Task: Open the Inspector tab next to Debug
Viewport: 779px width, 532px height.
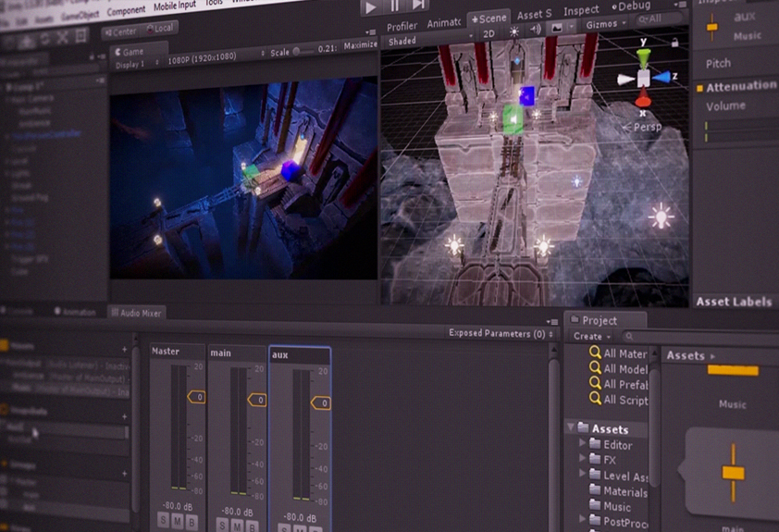Action: coord(581,10)
